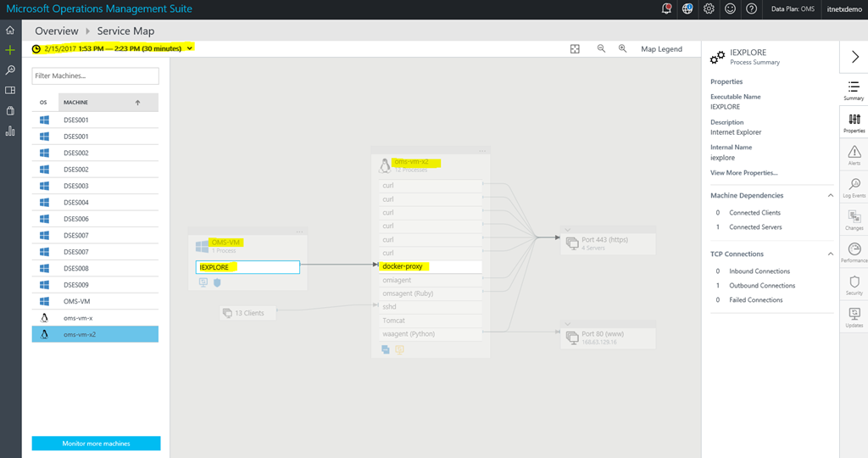
Task: Switch to the Performance side tab
Action: pyautogui.click(x=854, y=252)
